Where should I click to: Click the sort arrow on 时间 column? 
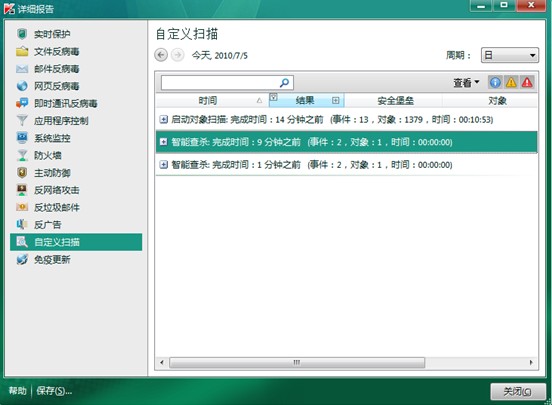tap(259, 101)
